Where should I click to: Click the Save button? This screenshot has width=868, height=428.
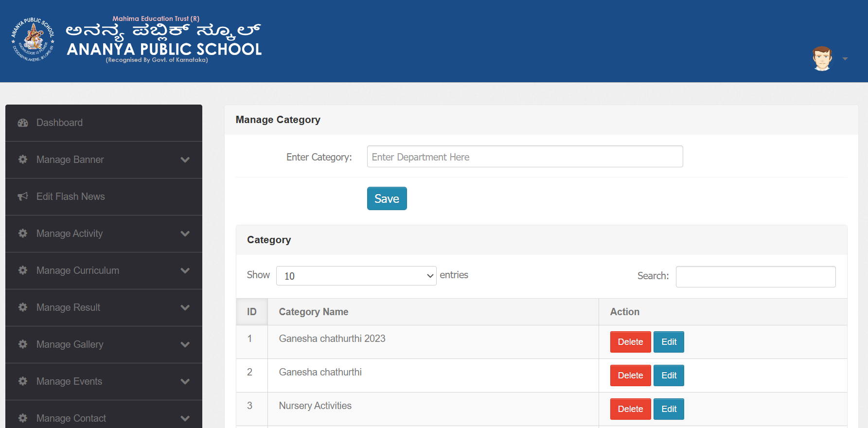(387, 198)
